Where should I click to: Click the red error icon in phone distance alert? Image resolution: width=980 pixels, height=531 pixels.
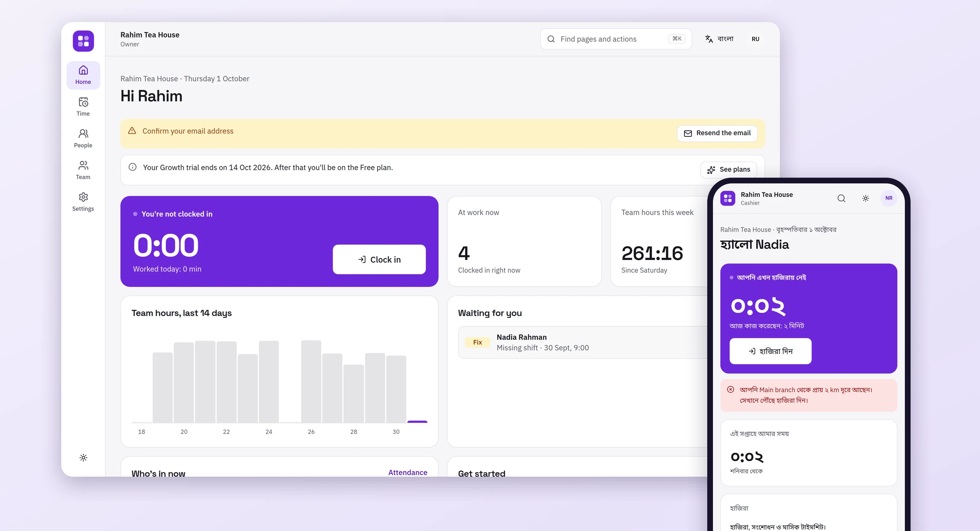(731, 390)
